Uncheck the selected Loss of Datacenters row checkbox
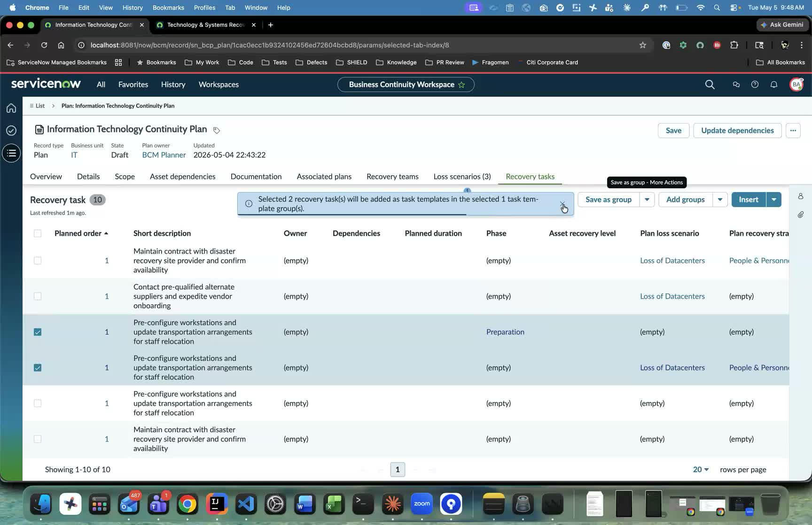This screenshot has height=525, width=812. [x=38, y=368]
